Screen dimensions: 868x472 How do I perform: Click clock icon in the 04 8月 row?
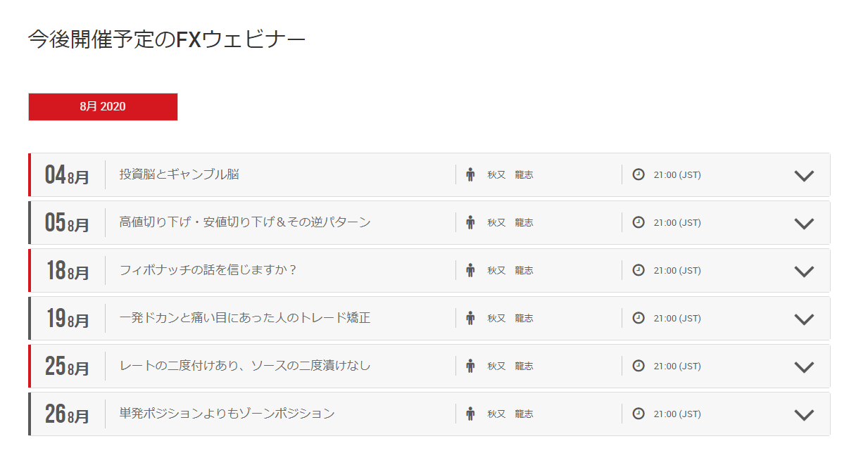[639, 174]
